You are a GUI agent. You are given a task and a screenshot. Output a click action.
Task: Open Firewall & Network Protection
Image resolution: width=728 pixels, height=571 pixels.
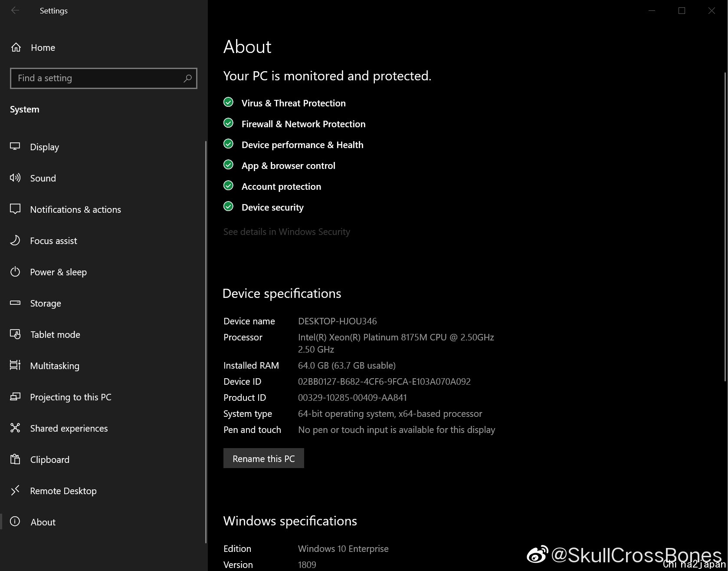pyautogui.click(x=303, y=124)
